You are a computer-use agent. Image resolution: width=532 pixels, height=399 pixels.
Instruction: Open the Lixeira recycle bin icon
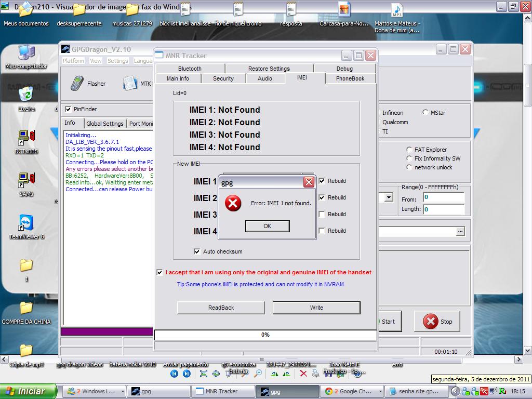(x=26, y=95)
